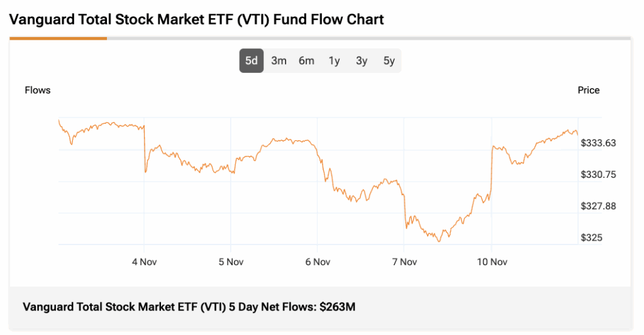
Task: Click the 5 Nov date marker
Action: (x=231, y=261)
